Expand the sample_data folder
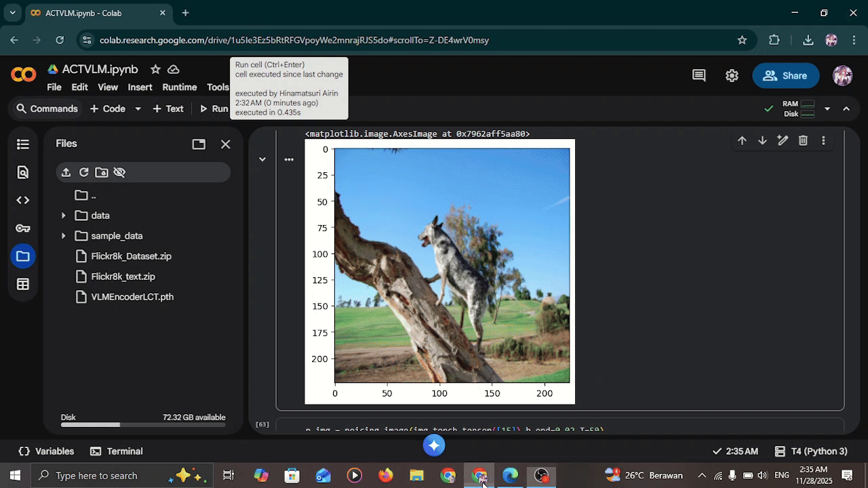Viewport: 868px width, 488px height. (x=64, y=236)
